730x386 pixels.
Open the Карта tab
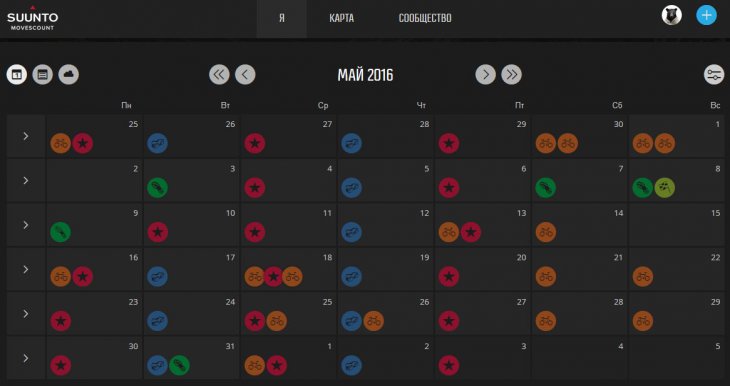coord(341,18)
